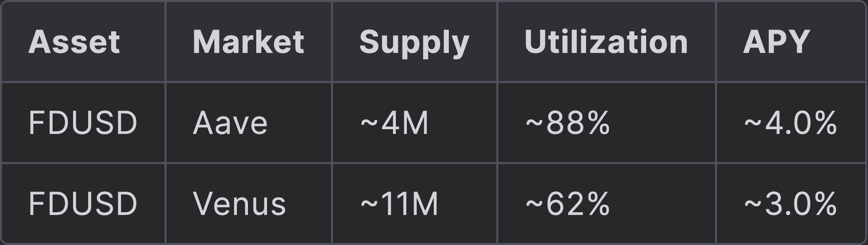The width and height of the screenshot is (868, 245).
Task: Click the Aave market cell
Action: click(230, 123)
